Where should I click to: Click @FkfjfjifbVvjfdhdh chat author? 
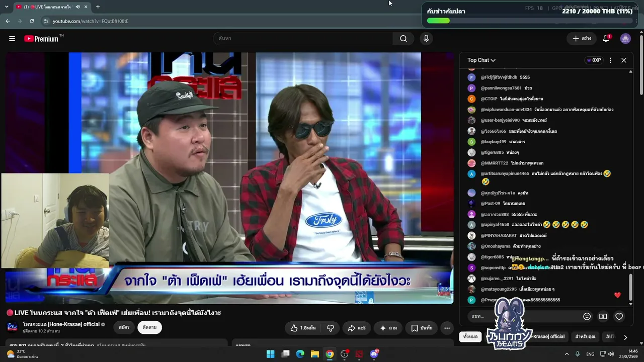499,77
